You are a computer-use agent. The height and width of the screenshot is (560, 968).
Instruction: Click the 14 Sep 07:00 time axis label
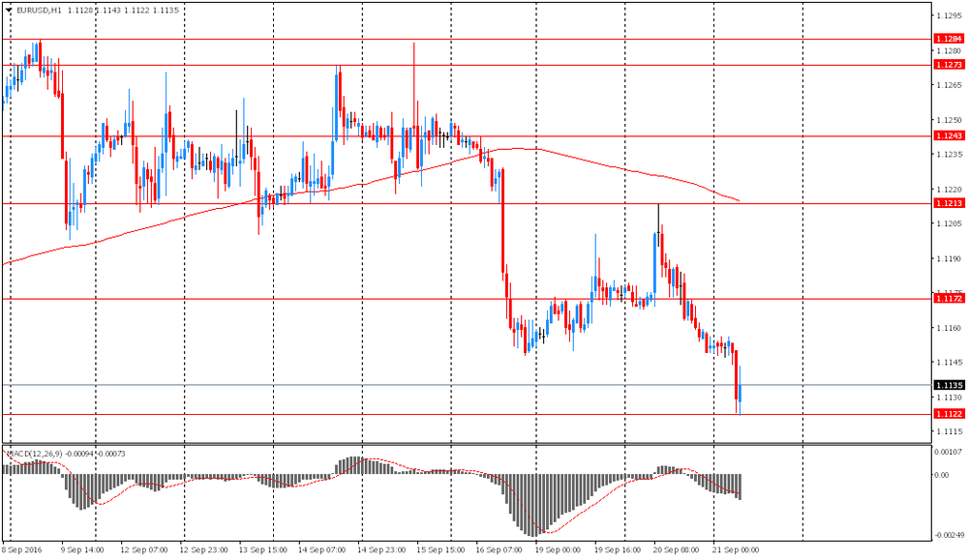(321, 549)
